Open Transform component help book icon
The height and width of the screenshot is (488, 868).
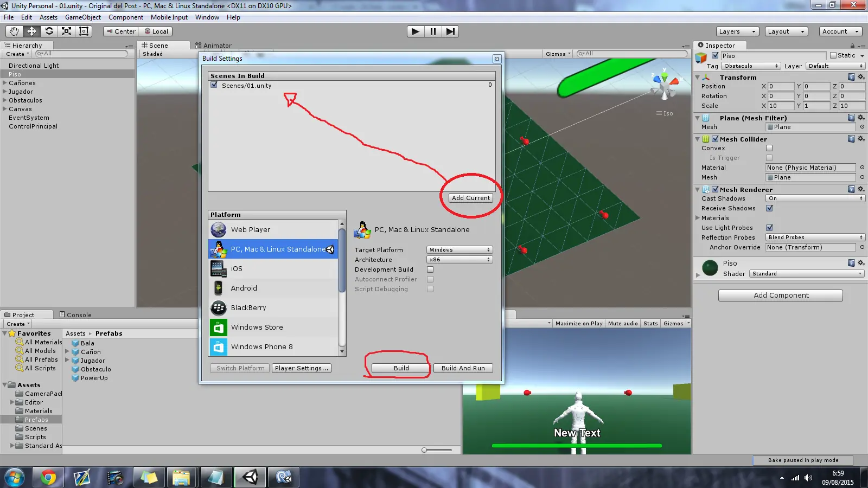click(x=851, y=78)
